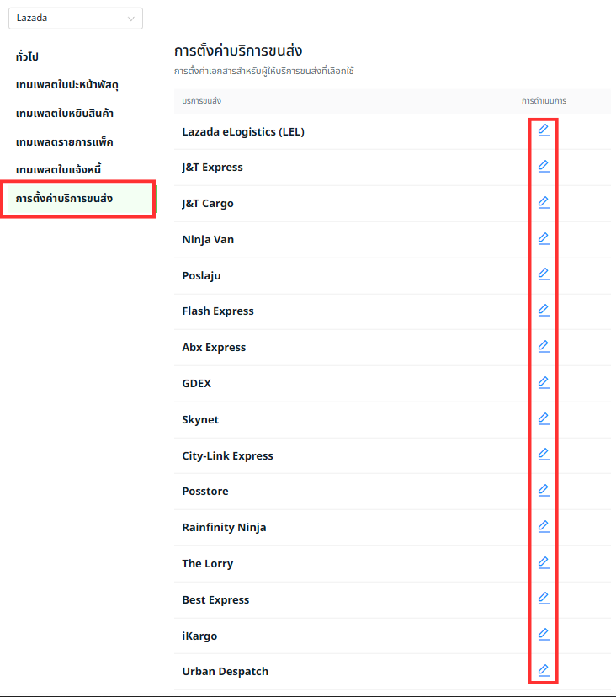Edit the J&T Express shipping settings
The image size is (616, 697).
pyautogui.click(x=544, y=167)
